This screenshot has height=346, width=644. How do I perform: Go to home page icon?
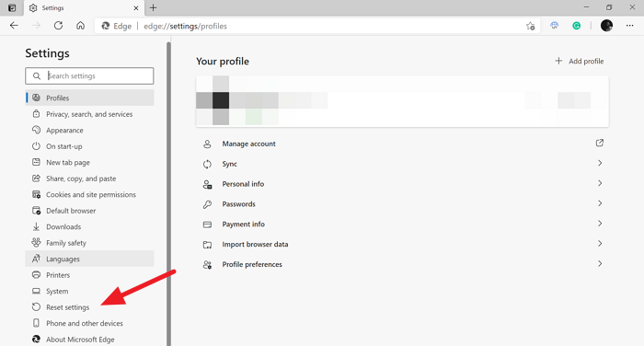point(81,26)
